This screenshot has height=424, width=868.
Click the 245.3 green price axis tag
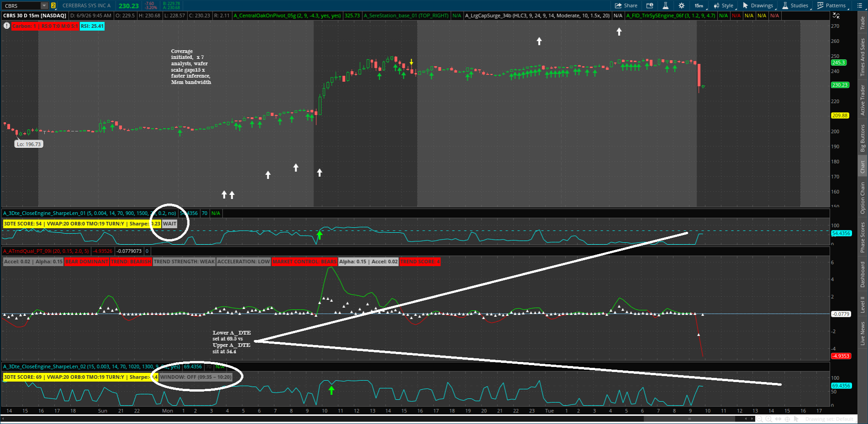[x=839, y=63]
